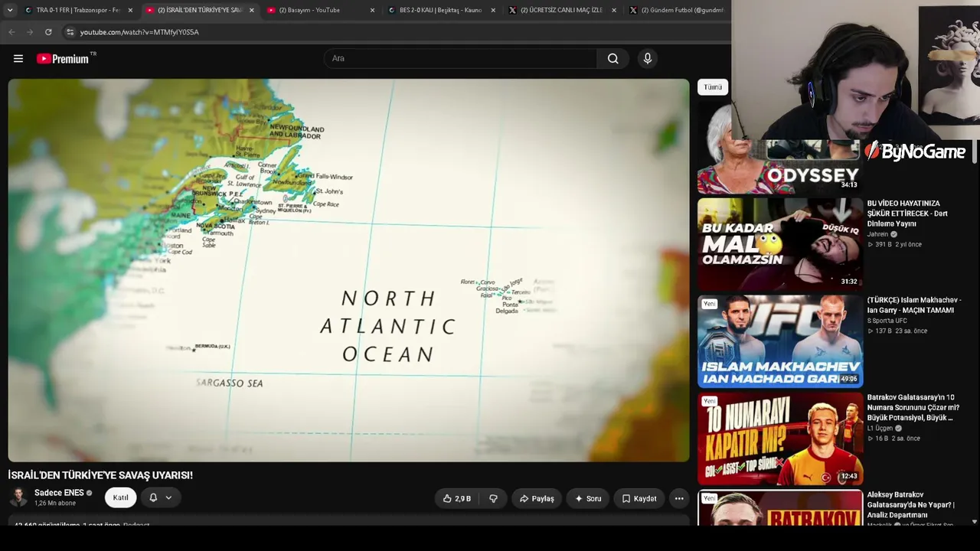Click the address bar URL youtube.com/watch
Viewport: 980px width, 551px height.
click(x=139, y=32)
